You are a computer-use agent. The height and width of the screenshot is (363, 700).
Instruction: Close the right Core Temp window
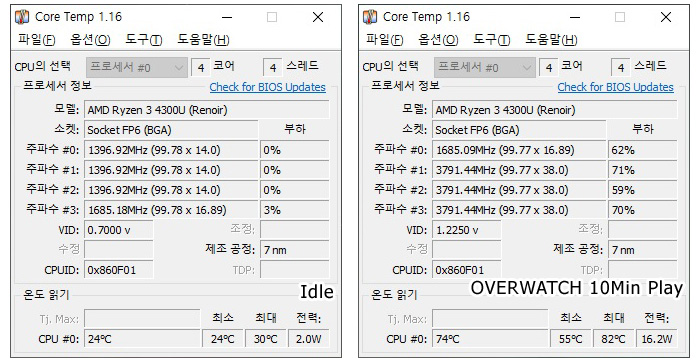666,17
